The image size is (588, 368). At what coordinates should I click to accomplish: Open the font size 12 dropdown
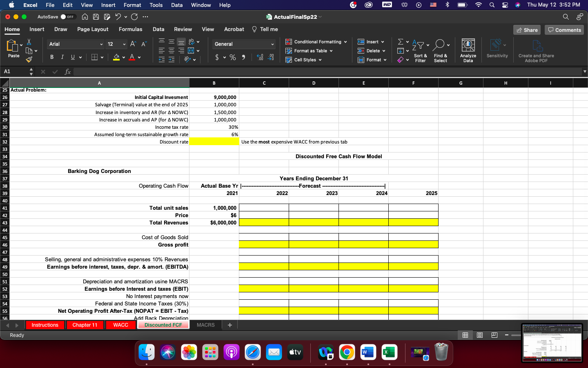click(124, 44)
